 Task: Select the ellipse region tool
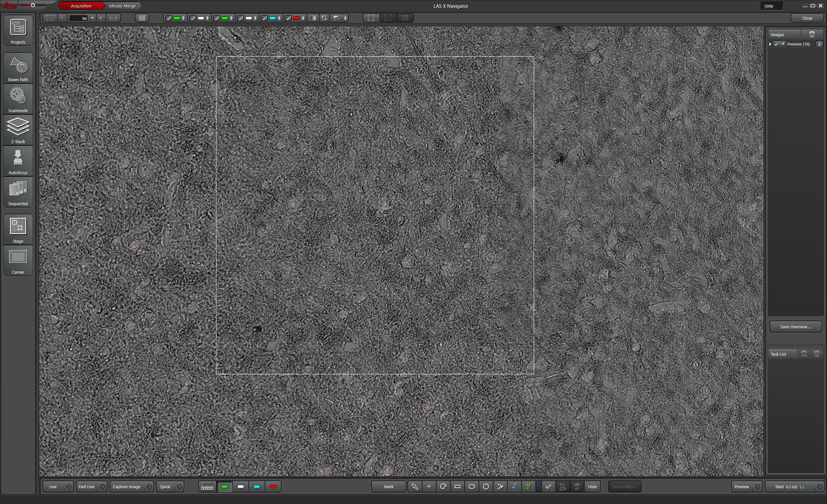tap(471, 487)
